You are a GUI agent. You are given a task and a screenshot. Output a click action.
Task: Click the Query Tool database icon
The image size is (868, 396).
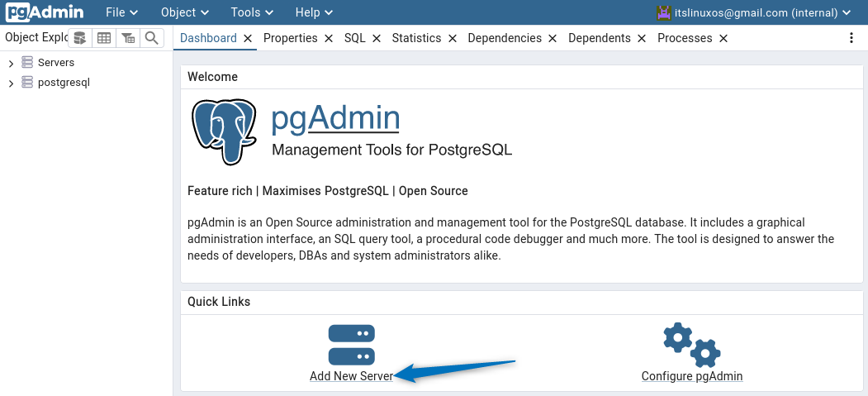[79, 38]
